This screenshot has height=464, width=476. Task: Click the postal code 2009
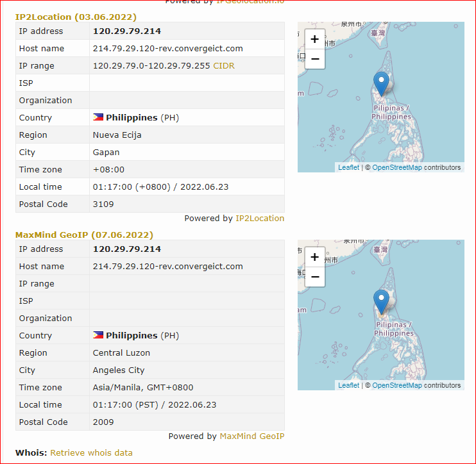103,422
